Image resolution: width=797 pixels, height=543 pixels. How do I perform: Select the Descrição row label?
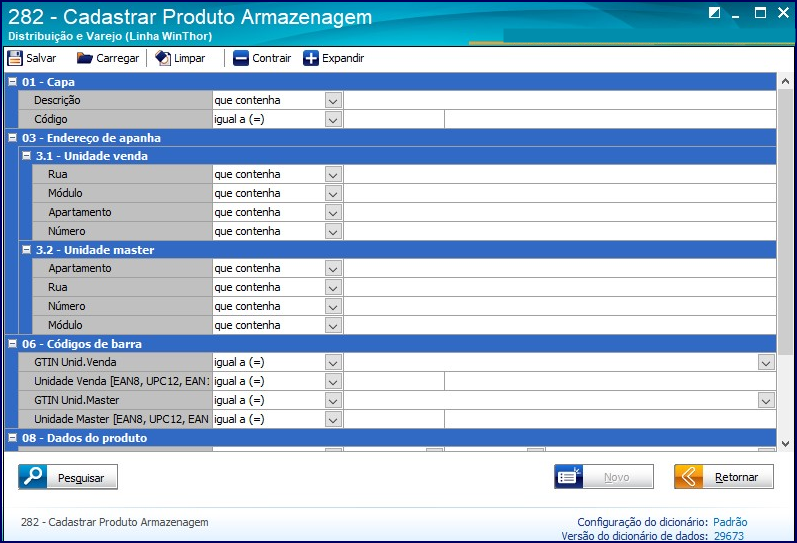57,100
